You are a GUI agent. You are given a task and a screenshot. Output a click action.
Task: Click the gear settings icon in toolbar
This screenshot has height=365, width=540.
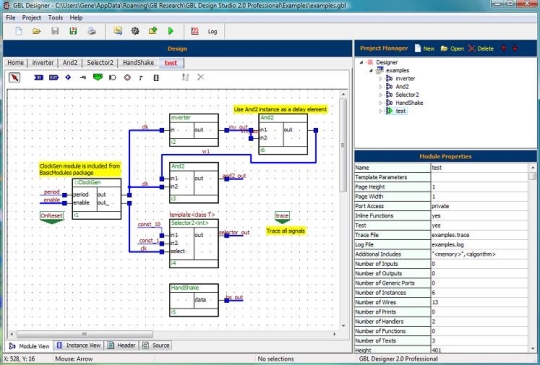pyautogui.click(x=135, y=31)
